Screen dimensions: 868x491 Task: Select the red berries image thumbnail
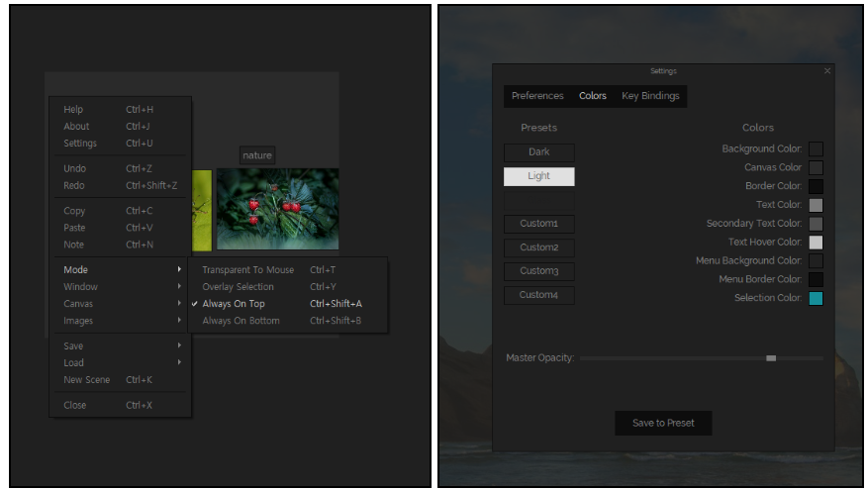tap(277, 209)
